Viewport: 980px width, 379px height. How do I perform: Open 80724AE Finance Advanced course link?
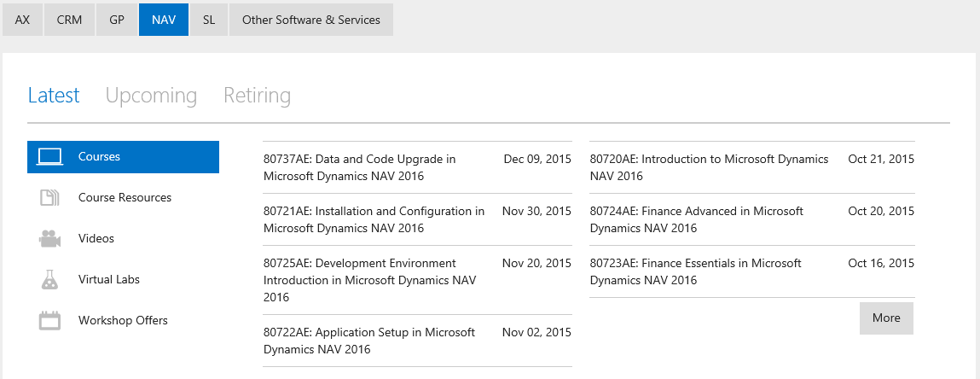pos(696,219)
